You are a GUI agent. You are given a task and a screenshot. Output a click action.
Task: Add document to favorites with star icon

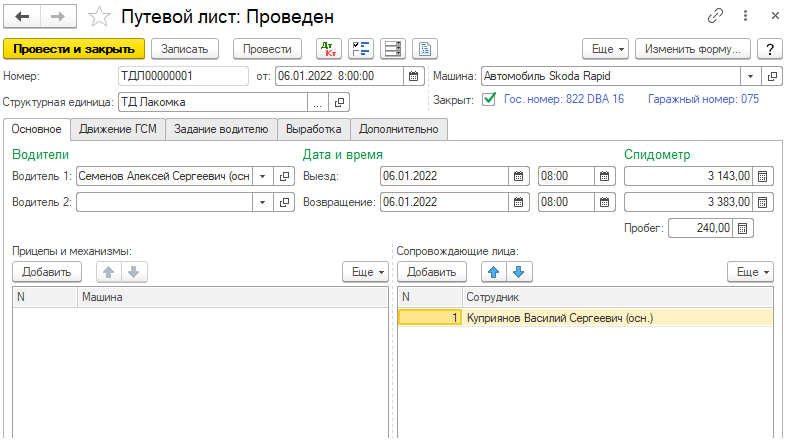click(98, 17)
